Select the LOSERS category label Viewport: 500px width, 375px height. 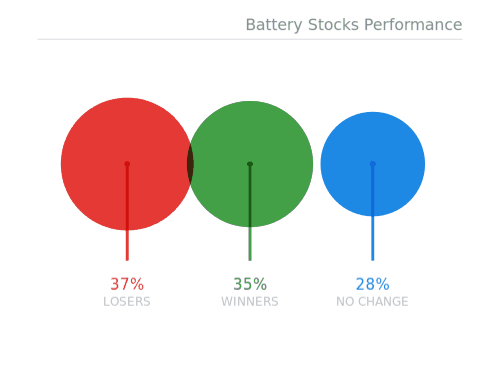click(127, 302)
